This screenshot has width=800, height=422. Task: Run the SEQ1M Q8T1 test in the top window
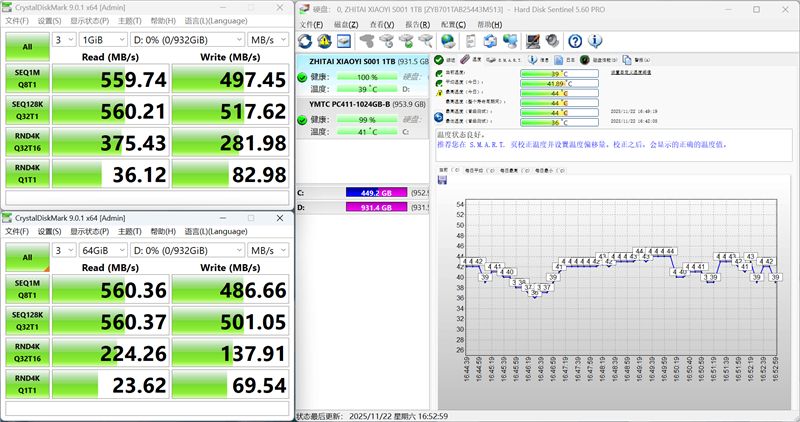tap(27, 79)
